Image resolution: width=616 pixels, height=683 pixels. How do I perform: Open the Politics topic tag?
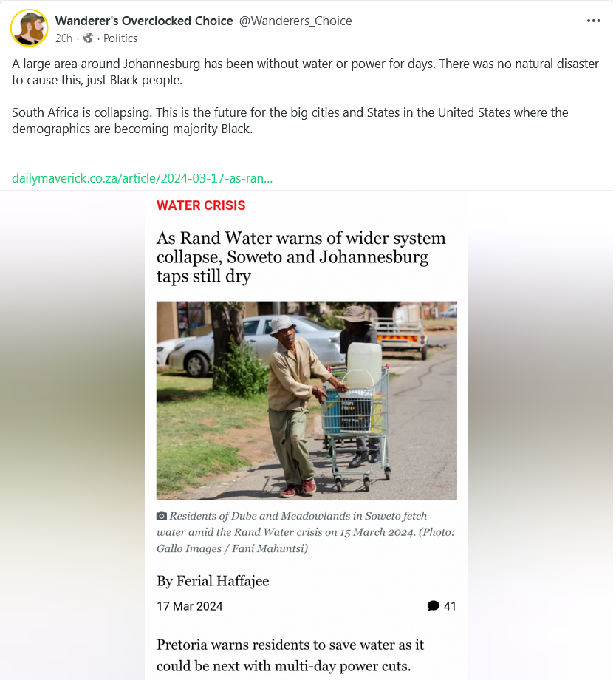pyautogui.click(x=120, y=38)
